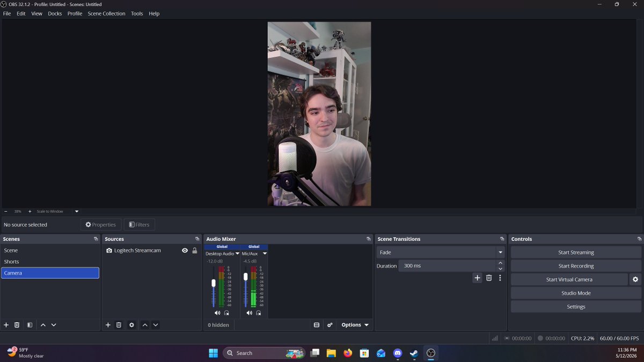Move scene down with Scenes down arrow
This screenshot has width=644, height=362.
pos(54,325)
